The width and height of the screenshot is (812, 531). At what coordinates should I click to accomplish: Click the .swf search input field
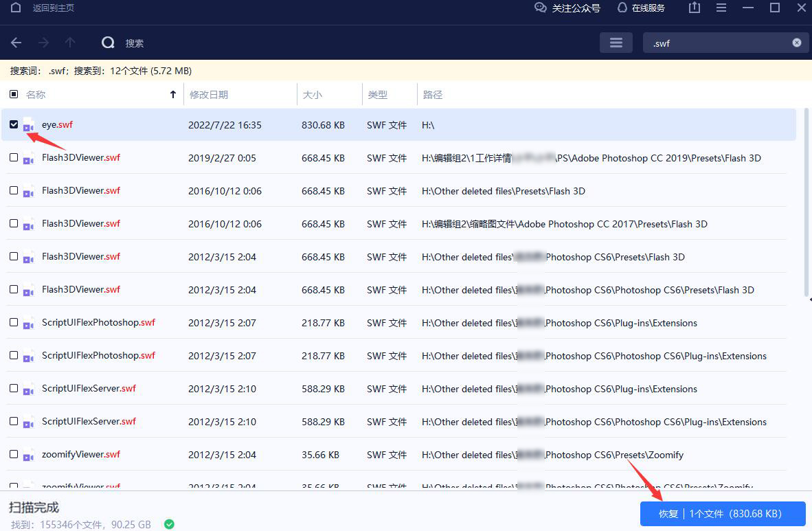click(x=714, y=43)
